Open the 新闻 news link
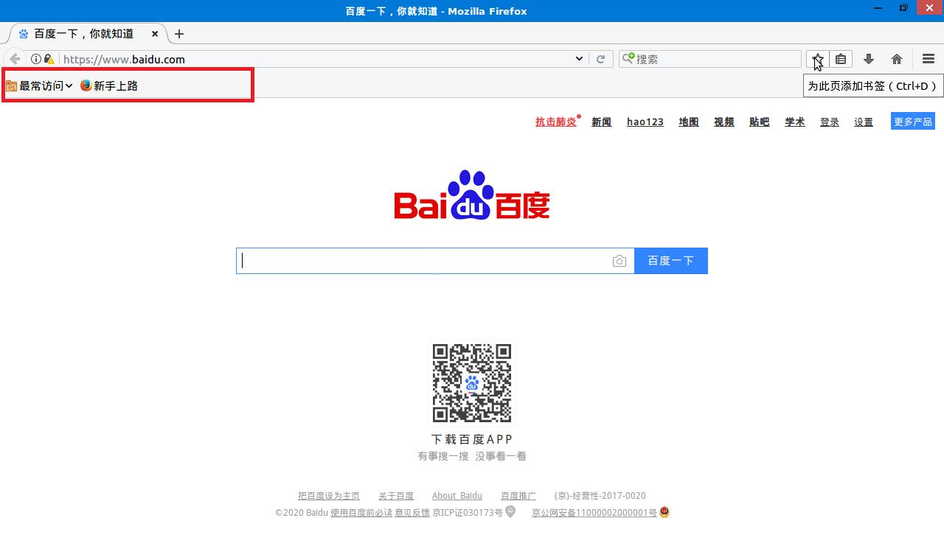The height and width of the screenshot is (560, 944). pyautogui.click(x=602, y=122)
